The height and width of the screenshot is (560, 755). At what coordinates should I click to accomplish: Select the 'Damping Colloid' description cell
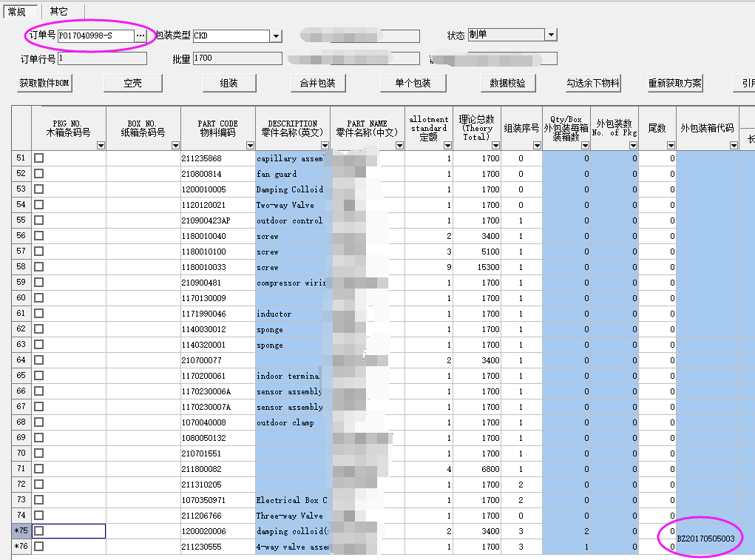pos(293,189)
